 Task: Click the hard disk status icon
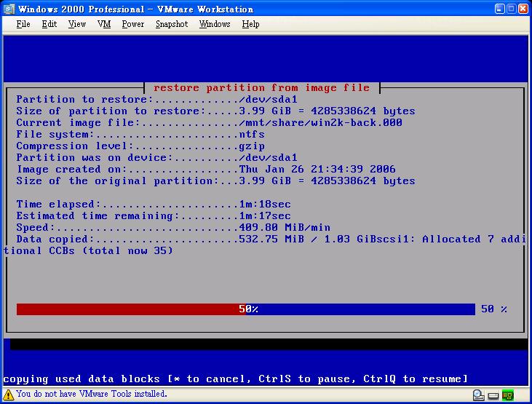pos(478,395)
